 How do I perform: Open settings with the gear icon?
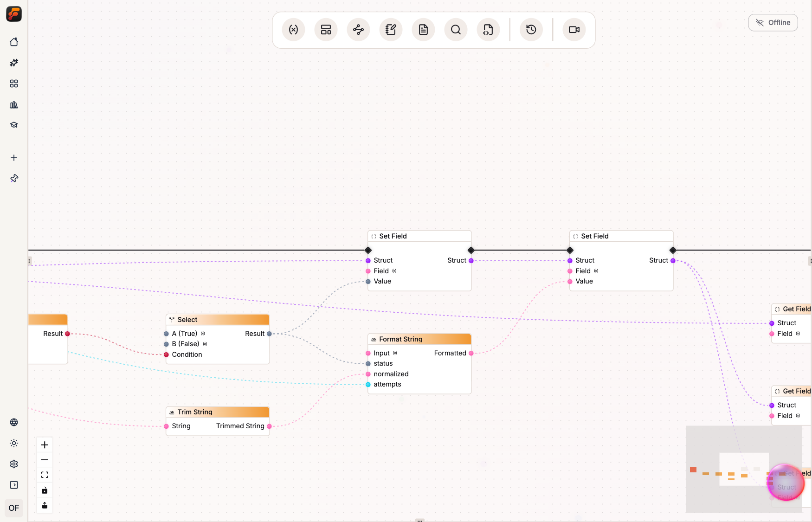pyautogui.click(x=14, y=464)
